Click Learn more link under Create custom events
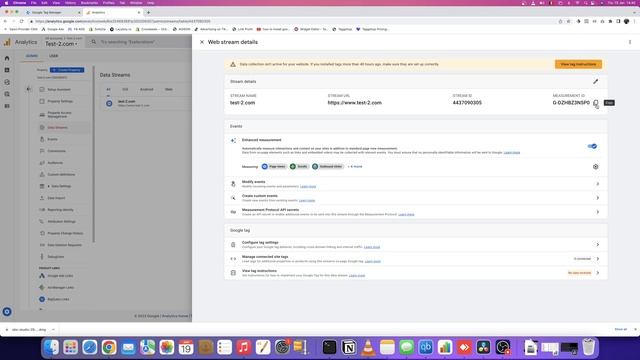640x360 pixels. 307,200
